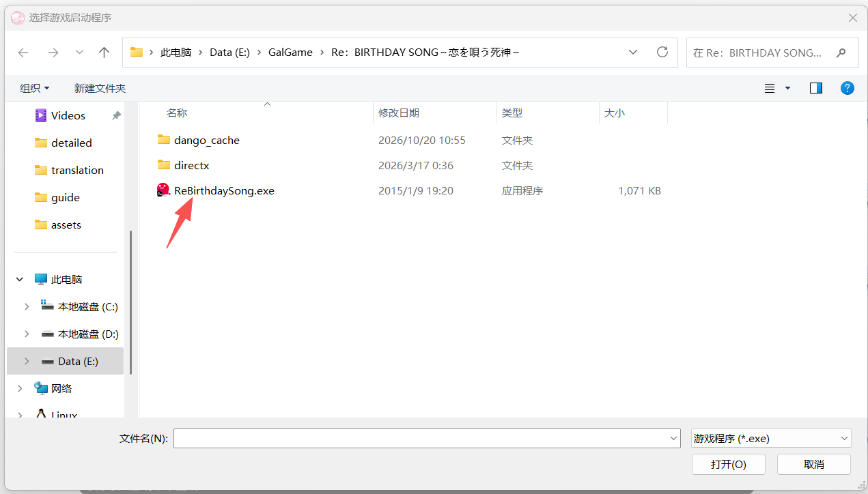Click the folder icon in address bar
The height and width of the screenshot is (494, 868).
point(137,52)
